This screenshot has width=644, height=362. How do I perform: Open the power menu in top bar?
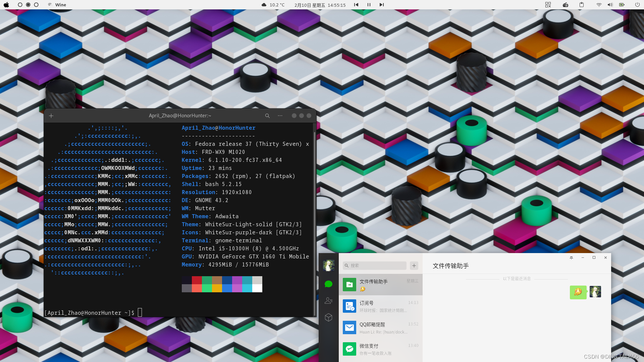click(637, 5)
